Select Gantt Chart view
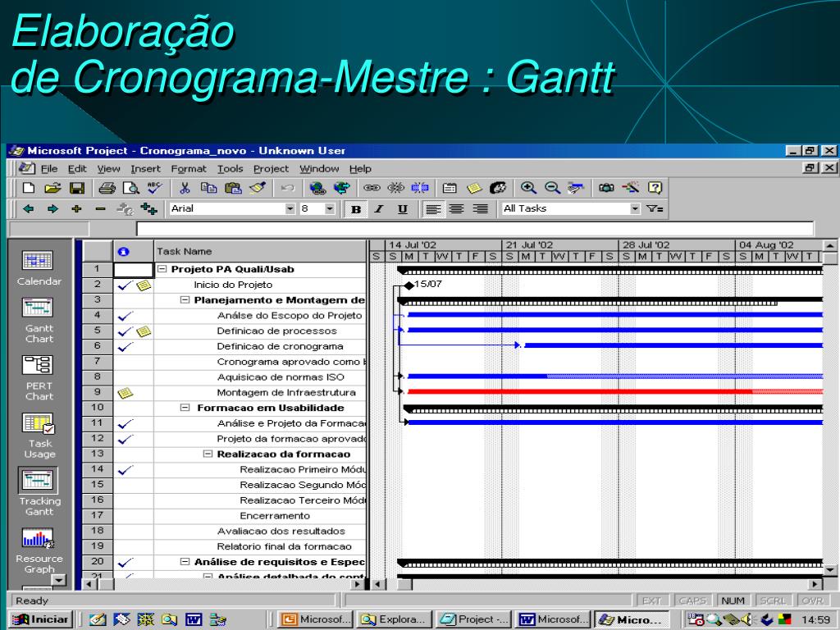This screenshot has height=630, width=840. coord(39,321)
